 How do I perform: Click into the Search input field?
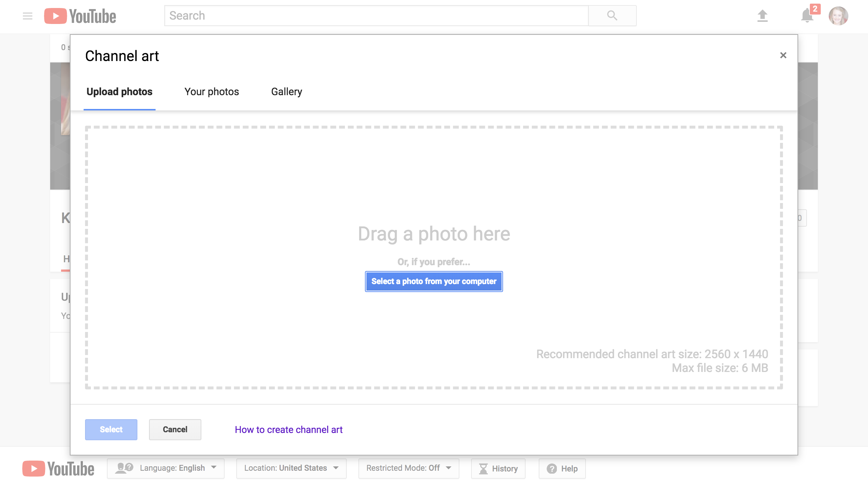[x=376, y=16]
